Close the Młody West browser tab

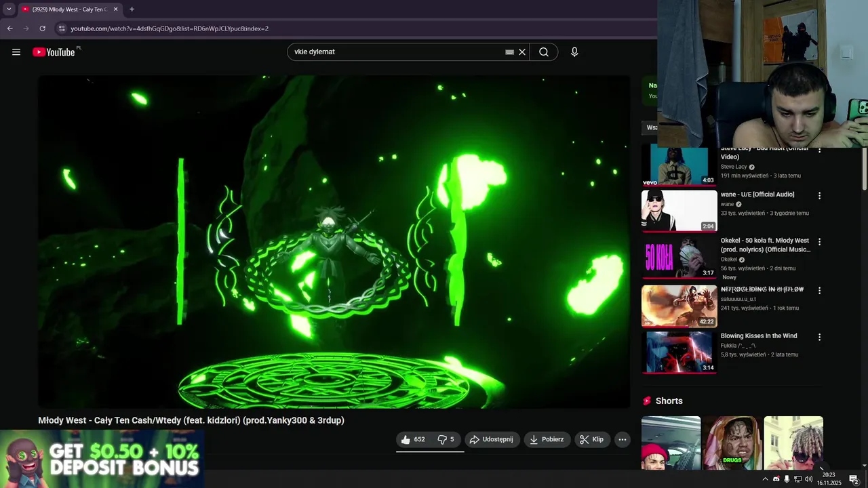pos(115,9)
